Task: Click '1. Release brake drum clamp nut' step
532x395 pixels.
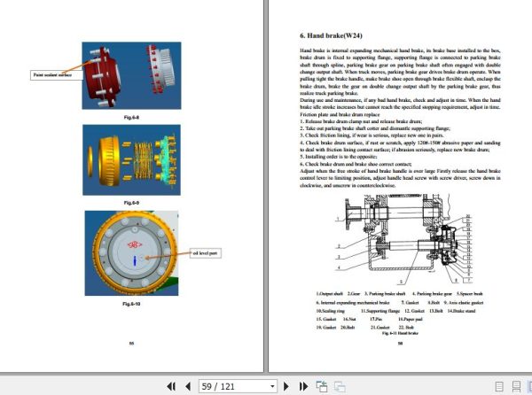Action: [361, 121]
